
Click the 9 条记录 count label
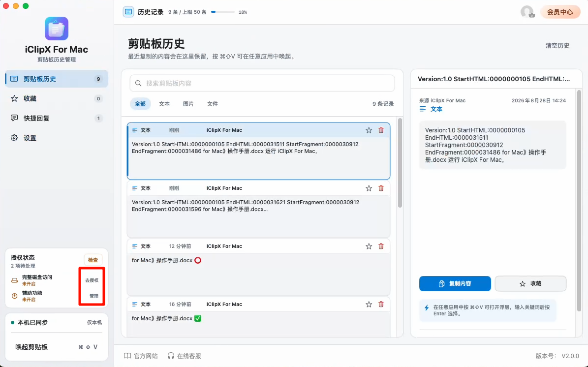click(383, 104)
